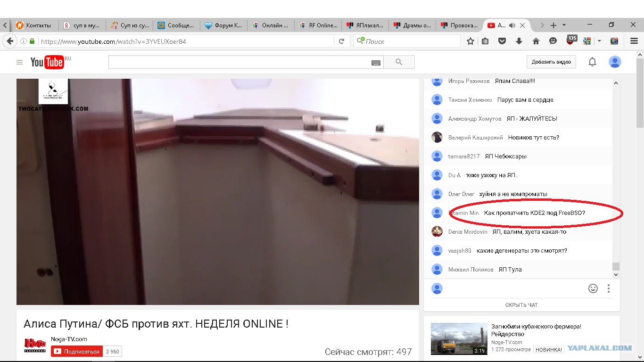The width and height of the screenshot is (644, 362).
Task: Bookmark this page with the star icon
Action: pyautogui.click(x=470, y=41)
